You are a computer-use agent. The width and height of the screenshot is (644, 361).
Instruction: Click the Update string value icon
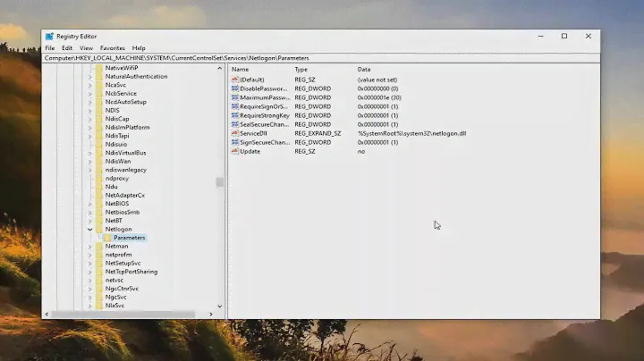pos(234,151)
